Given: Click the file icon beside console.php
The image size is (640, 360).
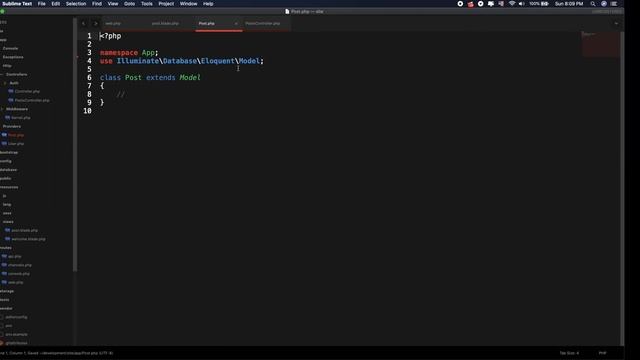Looking at the screenshot, I should coord(4,273).
